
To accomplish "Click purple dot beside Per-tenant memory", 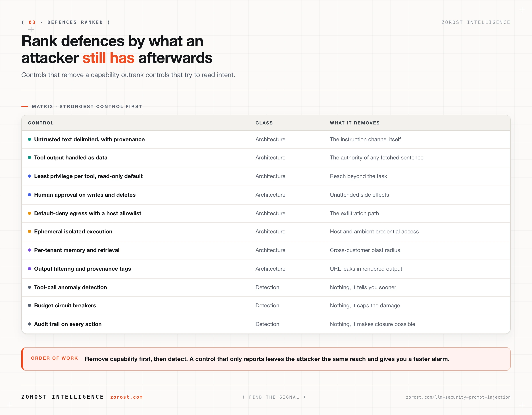I will (29, 250).
